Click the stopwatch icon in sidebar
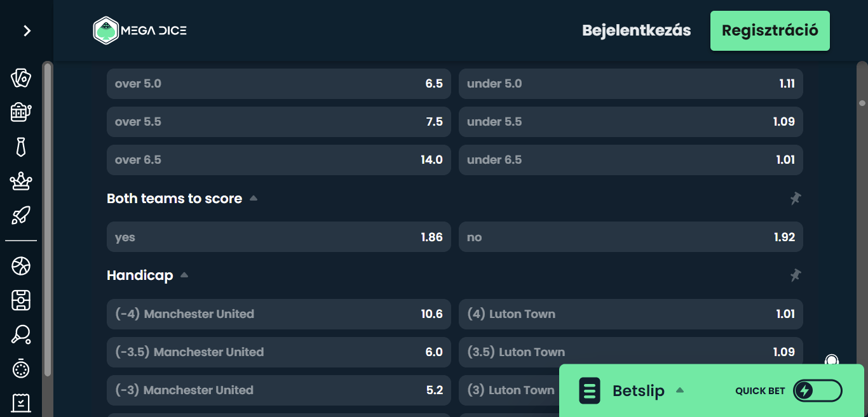The image size is (868, 417). click(x=21, y=369)
